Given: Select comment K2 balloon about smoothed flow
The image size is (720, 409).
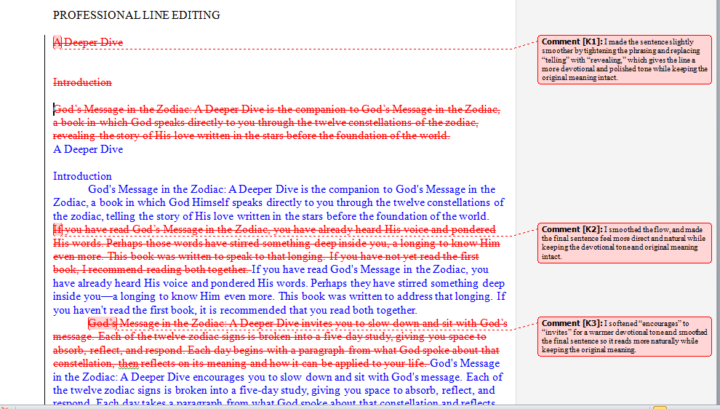Looking at the screenshot, I should click(624, 243).
